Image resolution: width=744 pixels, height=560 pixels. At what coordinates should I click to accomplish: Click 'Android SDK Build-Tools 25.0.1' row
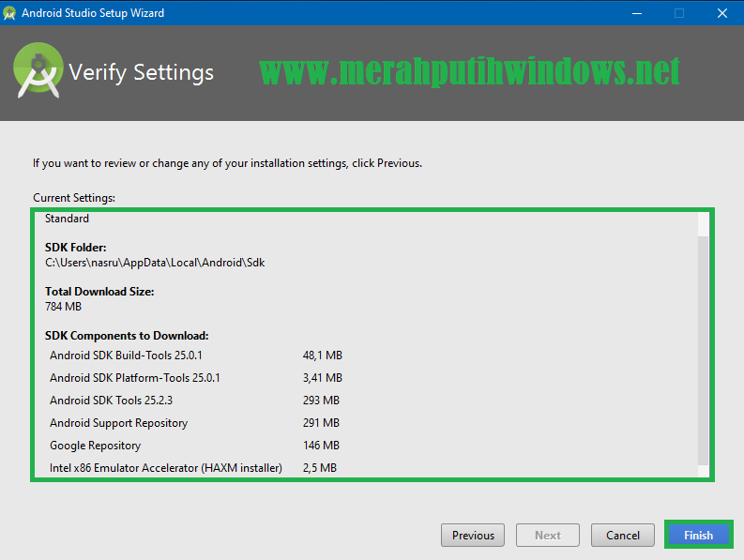pyautogui.click(x=196, y=356)
